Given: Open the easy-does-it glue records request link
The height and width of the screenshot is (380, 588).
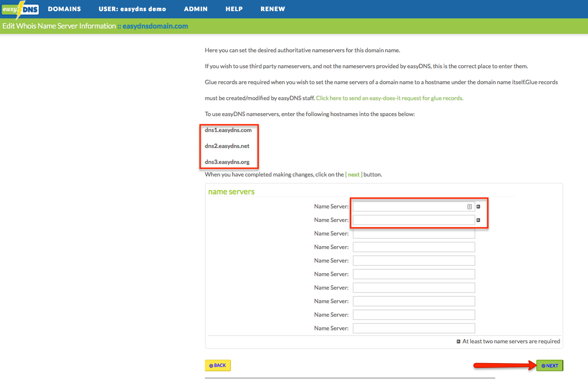Looking at the screenshot, I should 389,98.
